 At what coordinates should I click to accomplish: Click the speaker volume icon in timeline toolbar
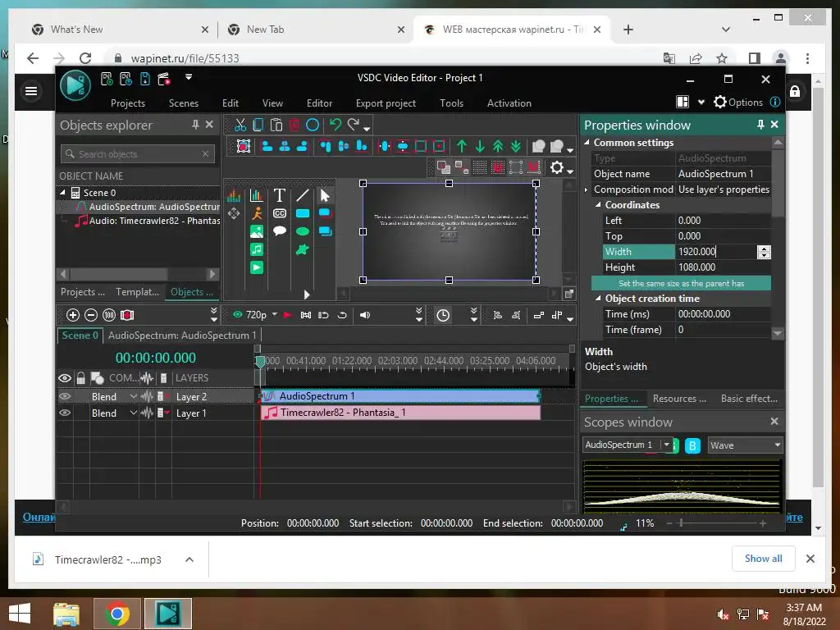[x=365, y=315]
